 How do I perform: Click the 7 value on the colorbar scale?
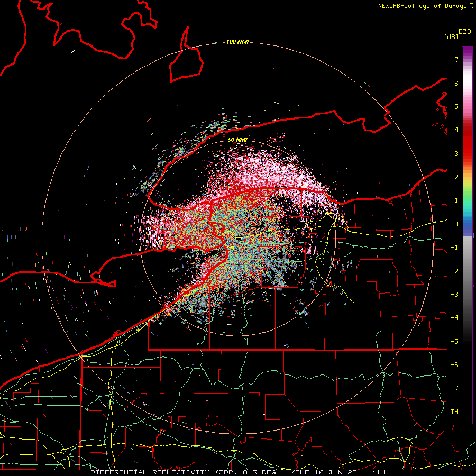coord(456,59)
